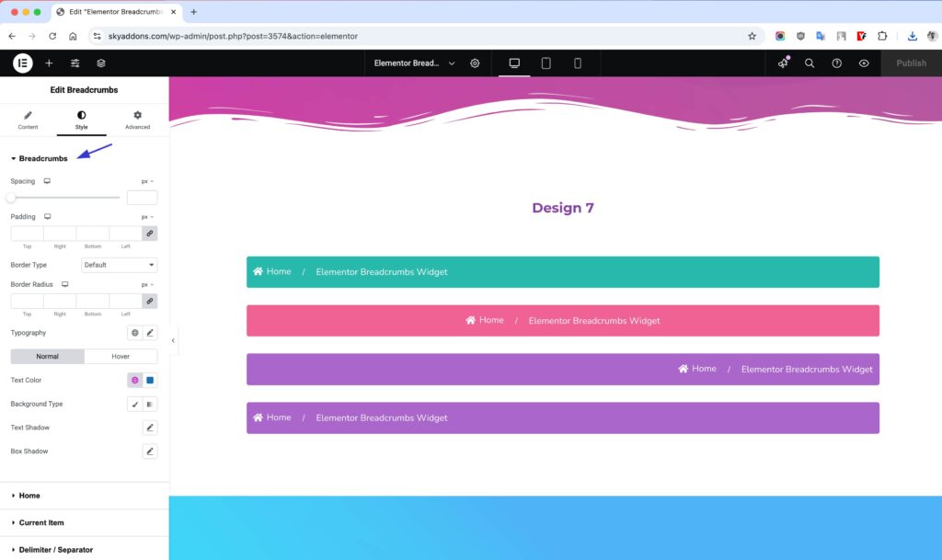Click the Padding responsive device icon
Image resolution: width=942 pixels, height=560 pixels.
[48, 217]
